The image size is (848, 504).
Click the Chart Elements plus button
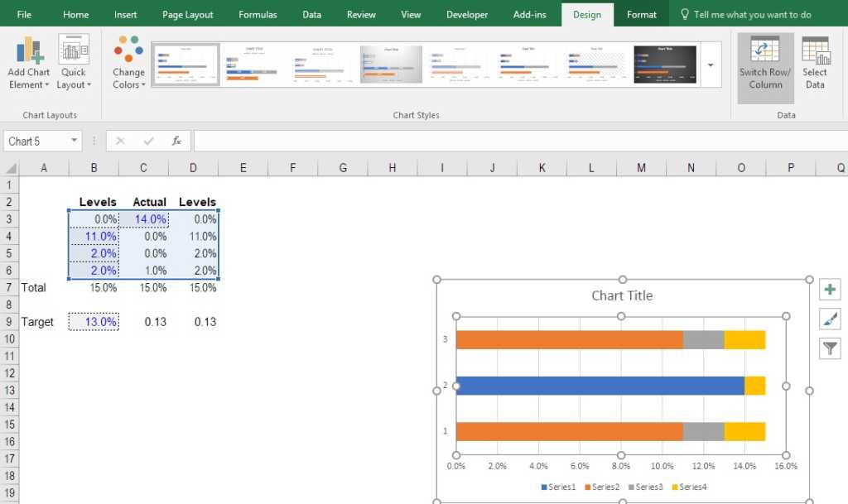pyautogui.click(x=830, y=290)
